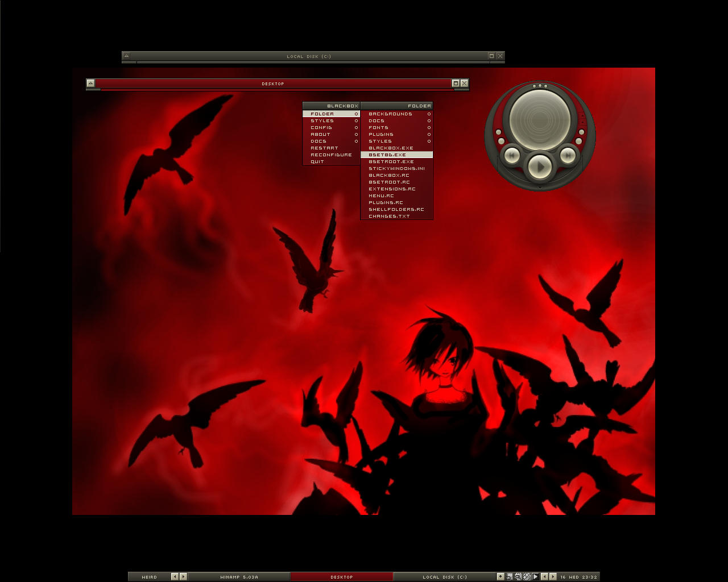Switch to next workspace with the right arrow beside Weird

coord(183,576)
